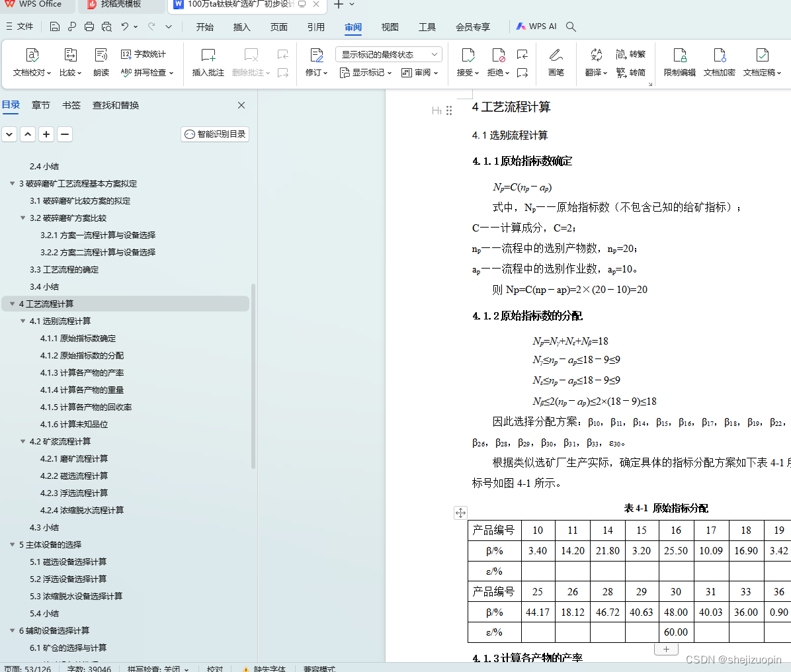Viewport: 791px width, 672px height.
Task: Go to 4.1.3 计算各产物的产率
Action: (82, 373)
